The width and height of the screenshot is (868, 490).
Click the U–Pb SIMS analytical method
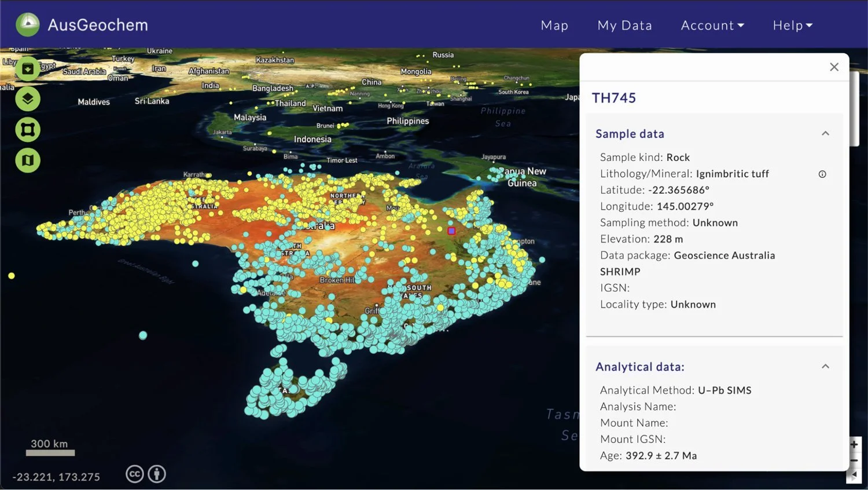tap(724, 390)
